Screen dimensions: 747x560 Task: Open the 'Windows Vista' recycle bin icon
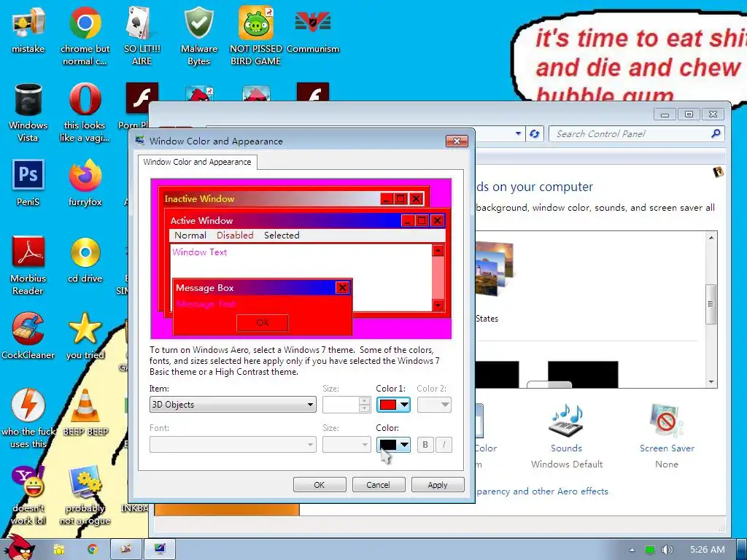coord(28,100)
